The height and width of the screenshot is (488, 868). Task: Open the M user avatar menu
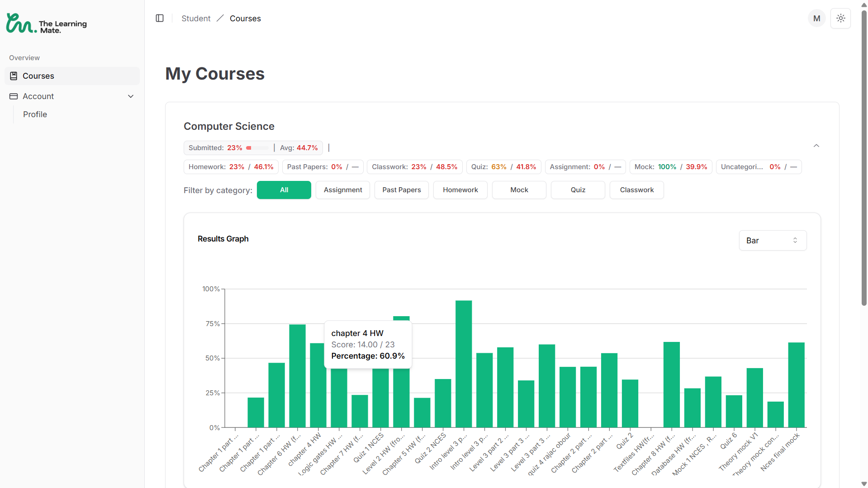[x=816, y=19]
